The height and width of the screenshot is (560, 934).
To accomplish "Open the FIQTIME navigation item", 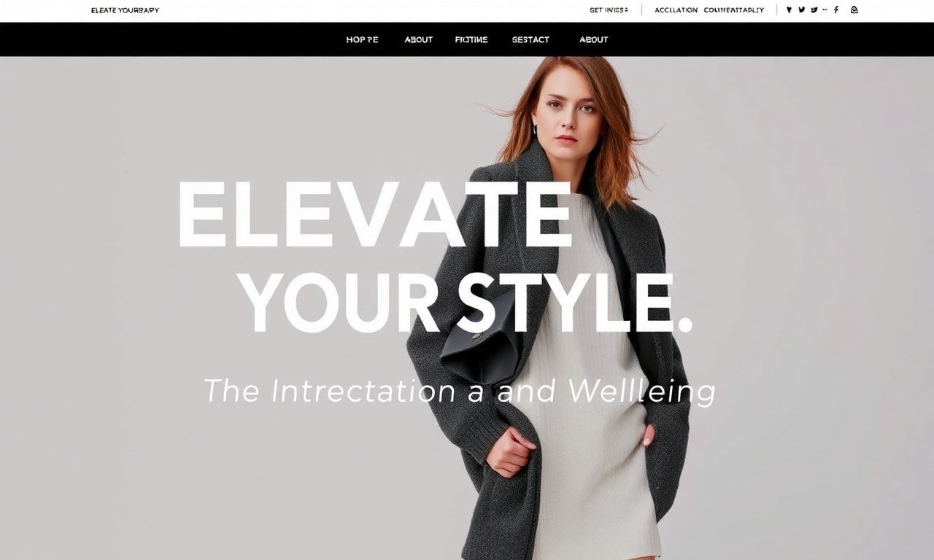I will click(471, 39).
